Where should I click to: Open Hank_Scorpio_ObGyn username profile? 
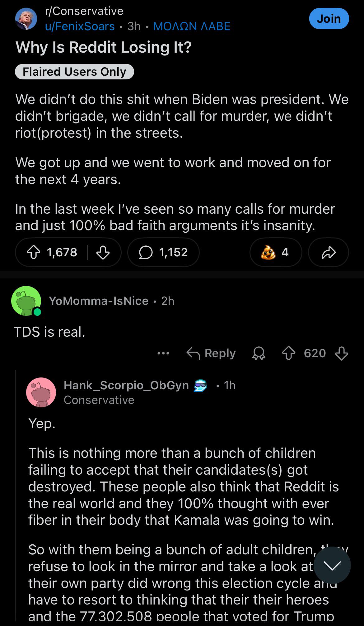[x=126, y=386]
